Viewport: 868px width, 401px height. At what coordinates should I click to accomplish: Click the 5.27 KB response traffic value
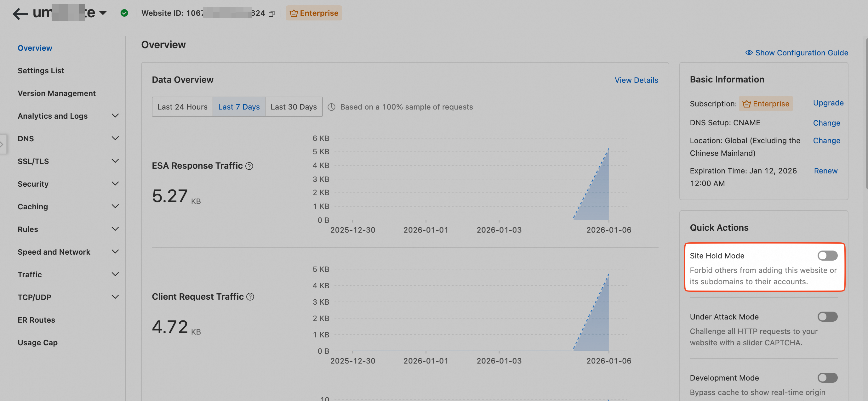(x=176, y=196)
